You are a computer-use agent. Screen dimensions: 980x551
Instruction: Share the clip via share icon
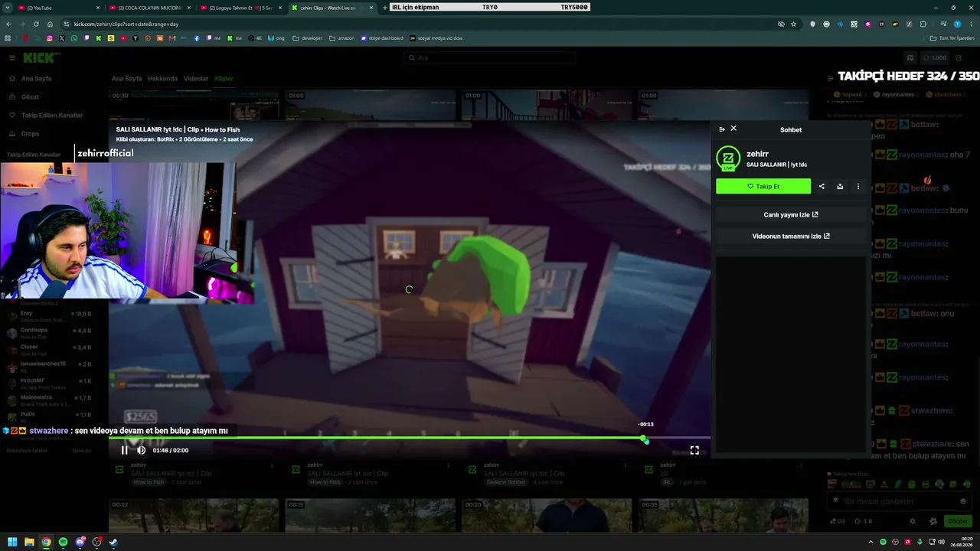click(822, 186)
